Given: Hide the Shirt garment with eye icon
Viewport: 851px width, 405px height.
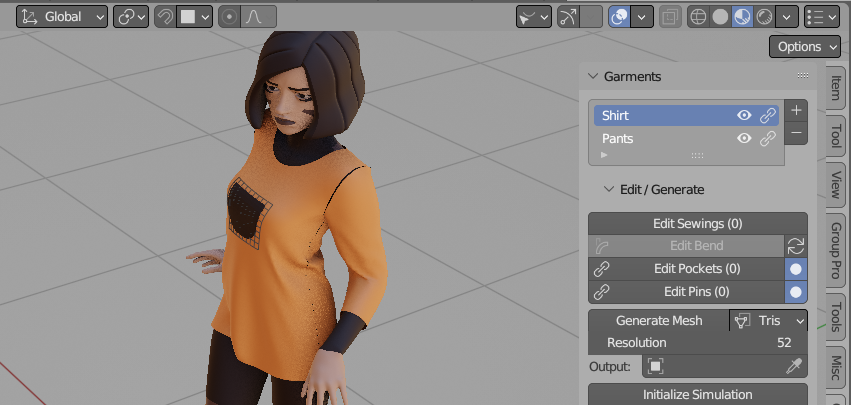Looking at the screenshot, I should (x=744, y=115).
